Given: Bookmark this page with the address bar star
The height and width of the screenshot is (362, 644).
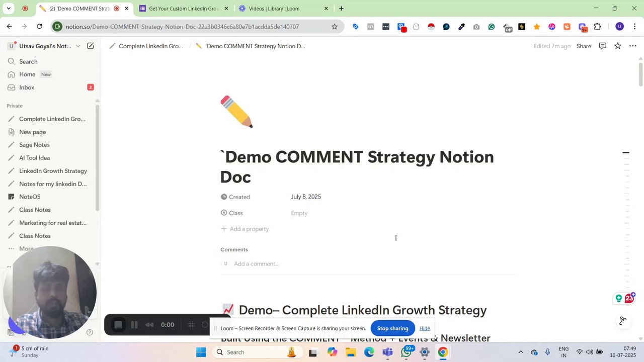Looking at the screenshot, I should pos(335,27).
